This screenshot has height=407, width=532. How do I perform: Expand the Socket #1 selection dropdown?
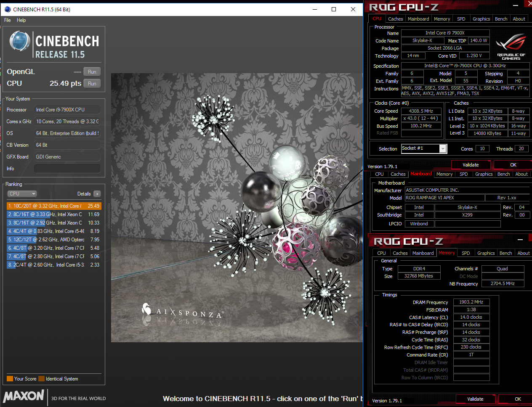pyautogui.click(x=443, y=148)
